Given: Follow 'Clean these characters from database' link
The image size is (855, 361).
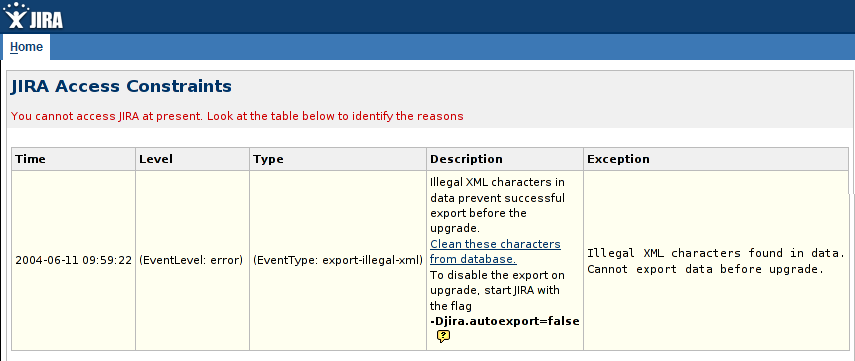Looking at the screenshot, I should pos(495,251).
